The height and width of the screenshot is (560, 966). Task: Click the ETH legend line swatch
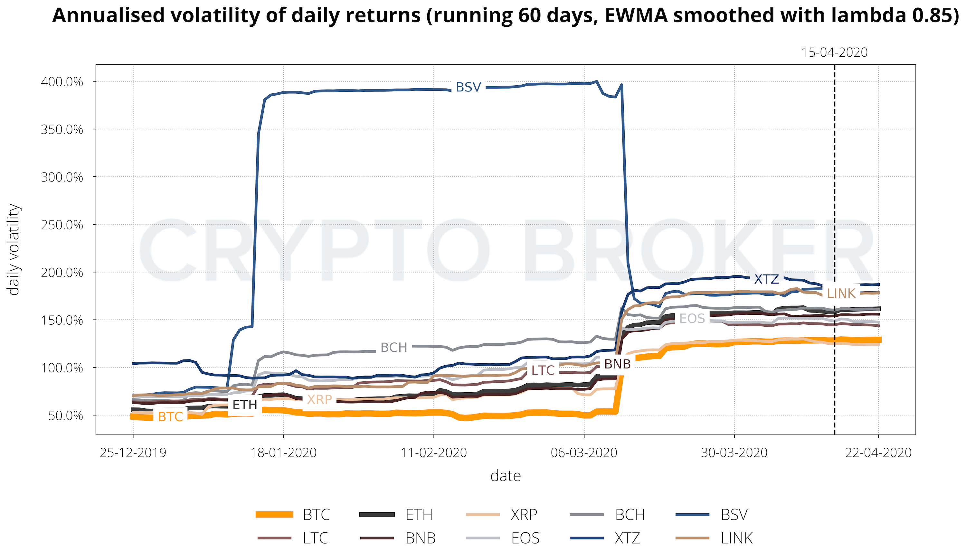[x=377, y=515]
